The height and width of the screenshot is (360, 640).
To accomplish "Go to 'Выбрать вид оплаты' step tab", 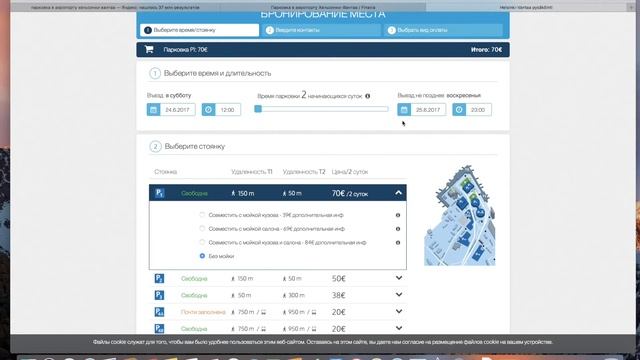I will coord(443,30).
